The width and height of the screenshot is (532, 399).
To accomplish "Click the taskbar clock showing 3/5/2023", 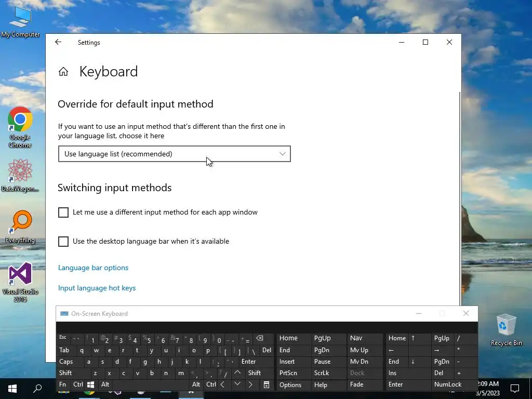I will click(x=488, y=389).
